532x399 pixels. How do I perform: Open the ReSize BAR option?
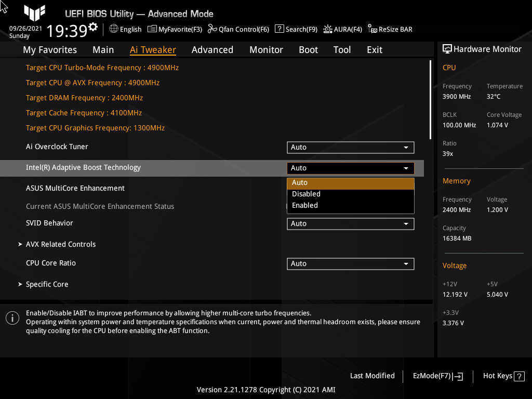(390, 29)
